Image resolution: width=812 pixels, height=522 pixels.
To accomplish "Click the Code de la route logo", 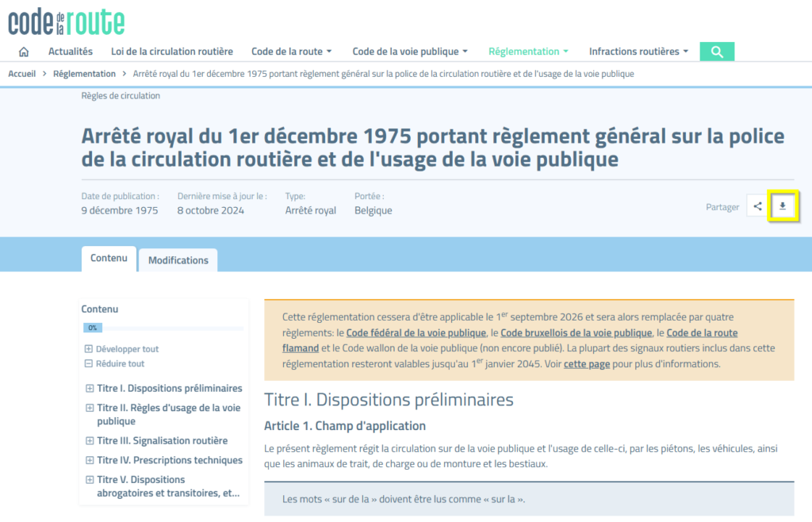I will click(67, 21).
